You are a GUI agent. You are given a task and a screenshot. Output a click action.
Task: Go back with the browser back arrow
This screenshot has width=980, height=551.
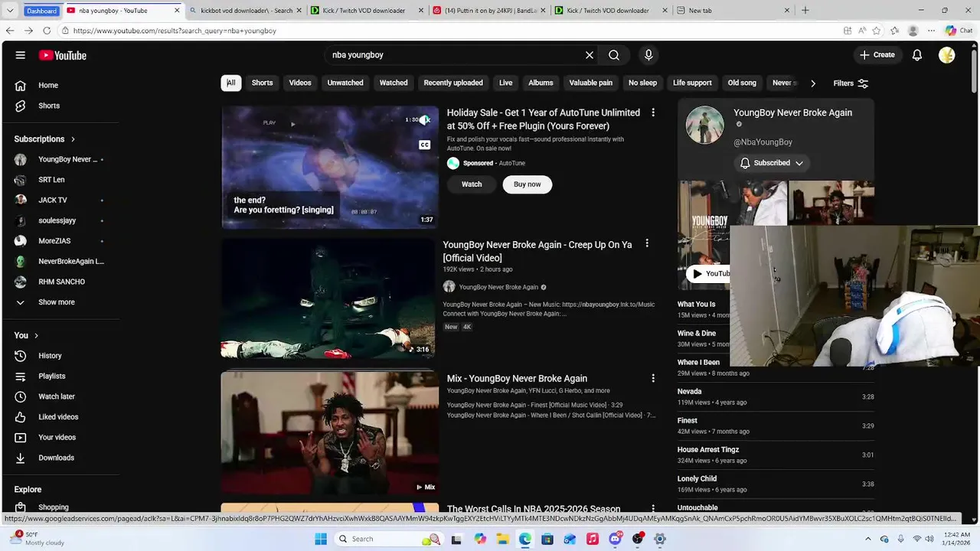pyautogui.click(x=10, y=31)
